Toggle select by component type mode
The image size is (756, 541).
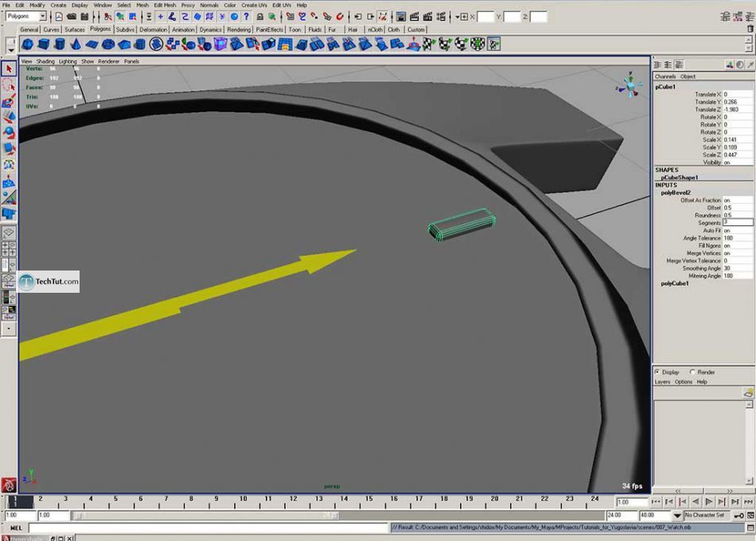click(133, 17)
